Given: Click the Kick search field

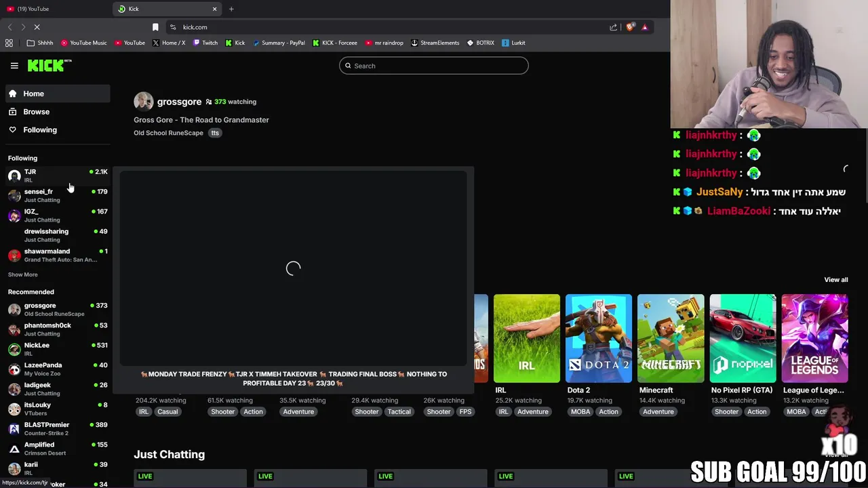Looking at the screenshot, I should click(434, 66).
